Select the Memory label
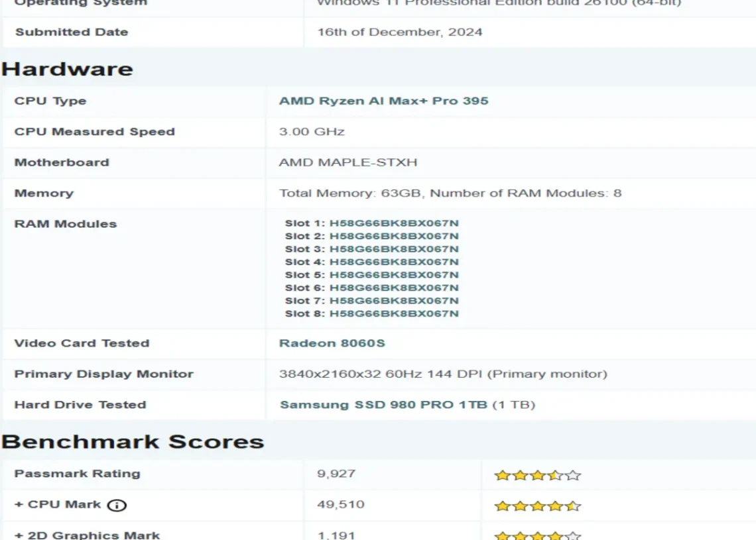Screen dimensions: 756x540 click(44, 193)
